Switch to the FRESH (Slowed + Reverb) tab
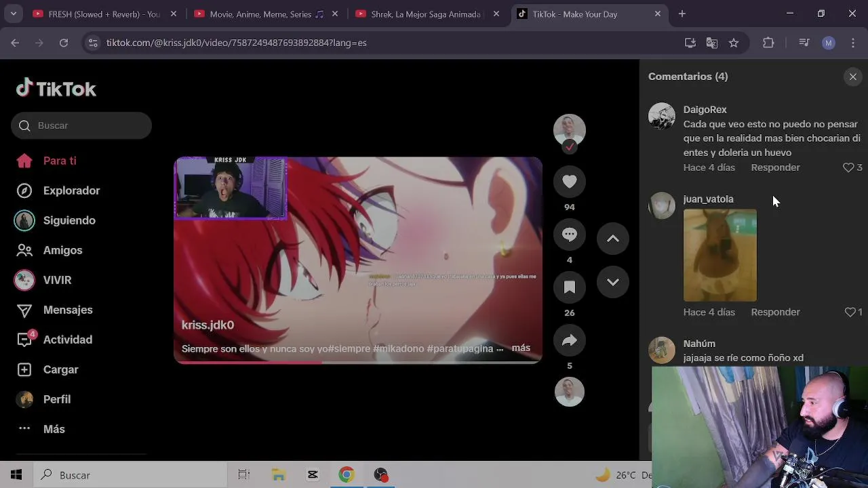868x488 pixels. click(105, 14)
